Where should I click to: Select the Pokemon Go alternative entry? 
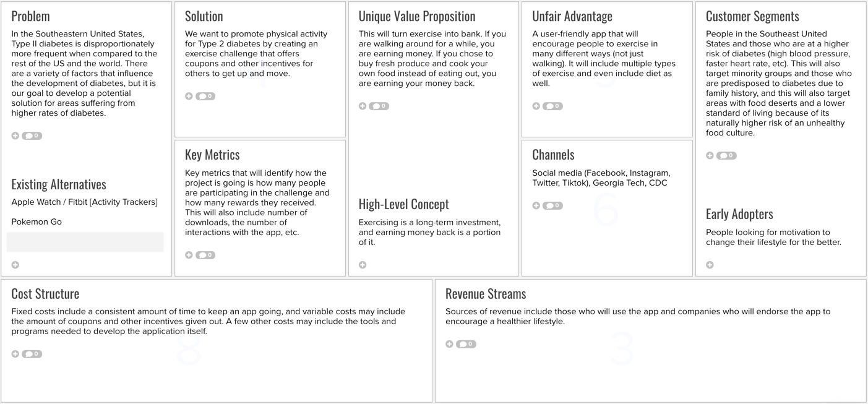[x=36, y=221]
